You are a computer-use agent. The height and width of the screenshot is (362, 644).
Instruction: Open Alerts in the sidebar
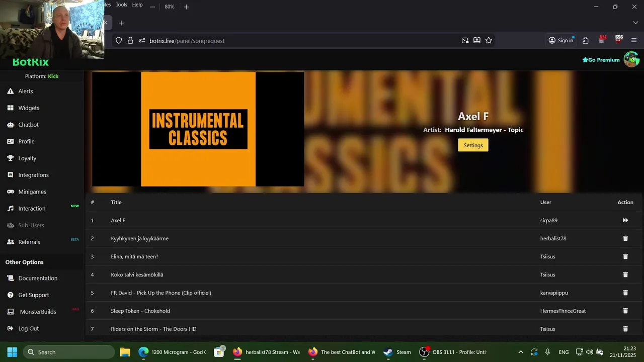26,91
